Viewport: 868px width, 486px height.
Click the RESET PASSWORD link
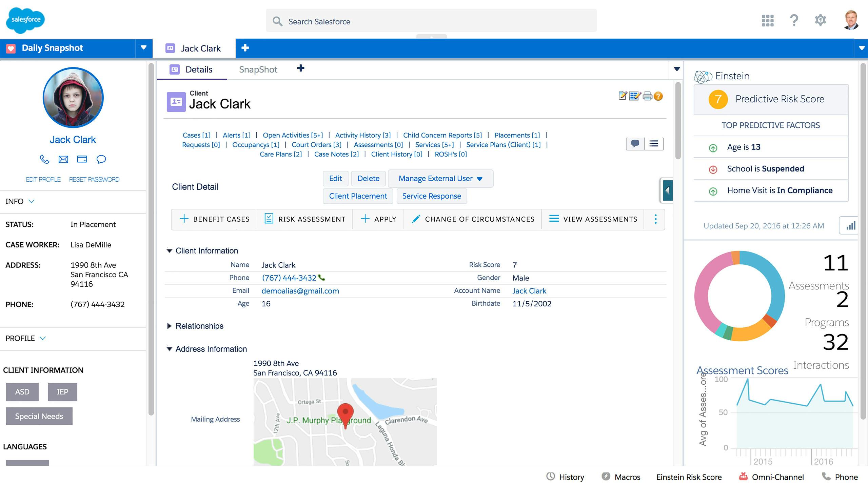pos(94,179)
